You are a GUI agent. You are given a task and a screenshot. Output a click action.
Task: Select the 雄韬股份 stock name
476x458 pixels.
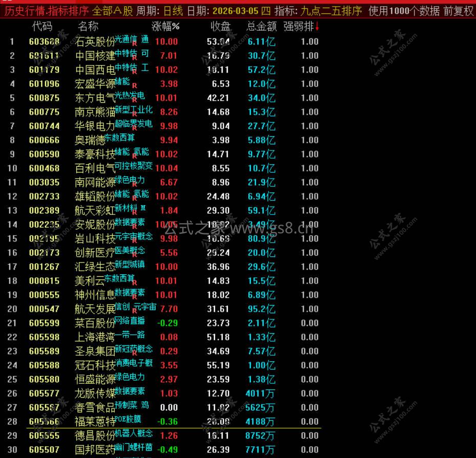[x=95, y=197]
